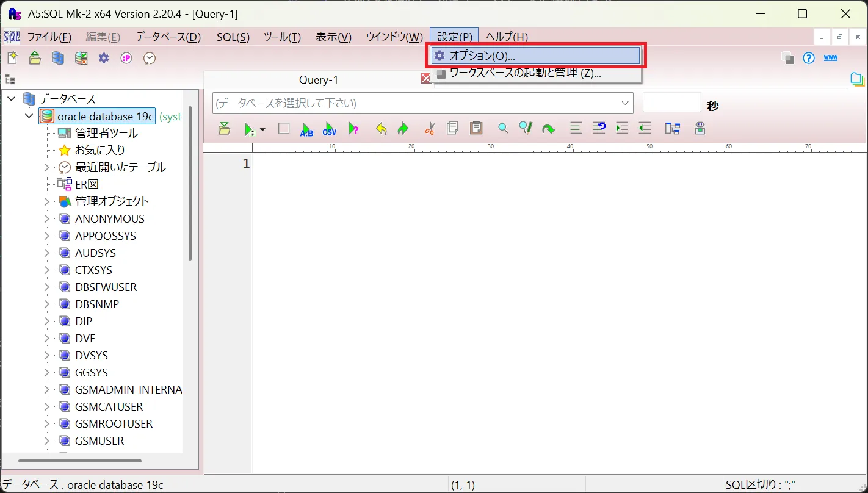
Task: Click the blue question mark help icon
Action: pos(809,59)
